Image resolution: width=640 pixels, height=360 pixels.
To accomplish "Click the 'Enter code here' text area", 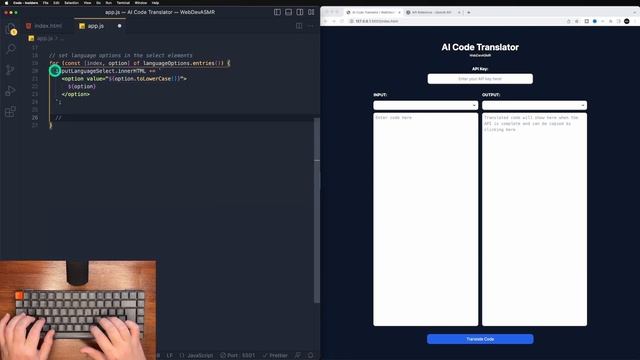I will click(x=425, y=219).
